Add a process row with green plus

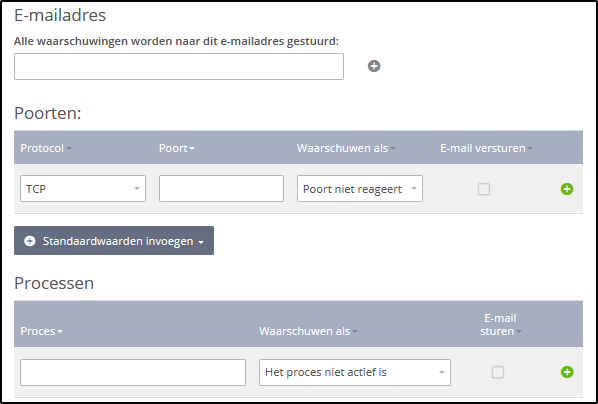567,372
